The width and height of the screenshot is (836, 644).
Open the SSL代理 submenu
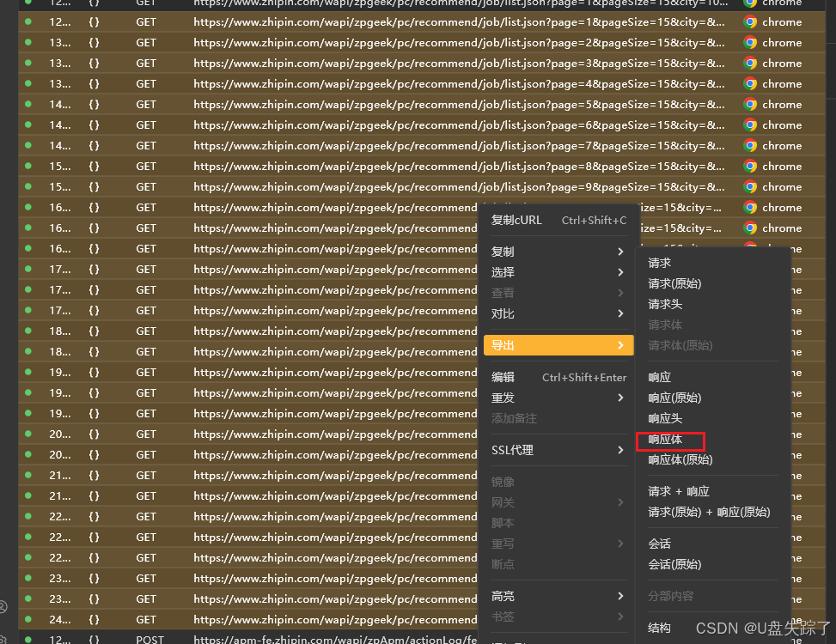point(558,450)
